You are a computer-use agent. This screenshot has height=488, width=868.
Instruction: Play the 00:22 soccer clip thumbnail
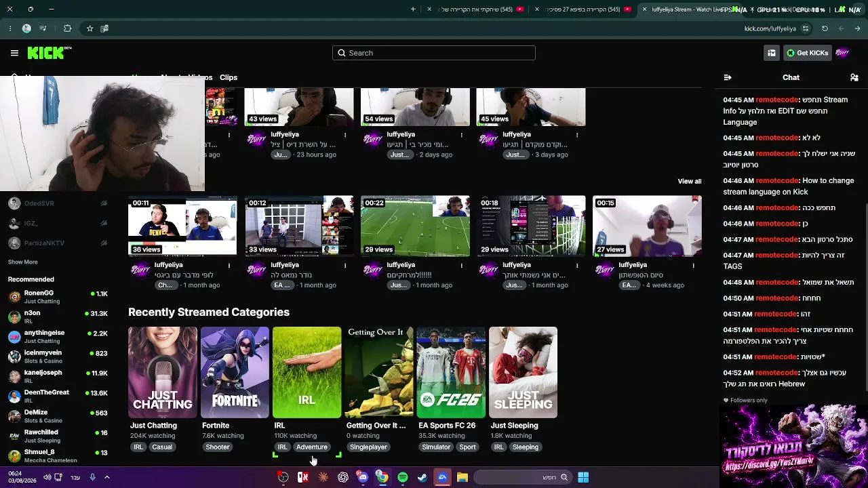(415, 226)
